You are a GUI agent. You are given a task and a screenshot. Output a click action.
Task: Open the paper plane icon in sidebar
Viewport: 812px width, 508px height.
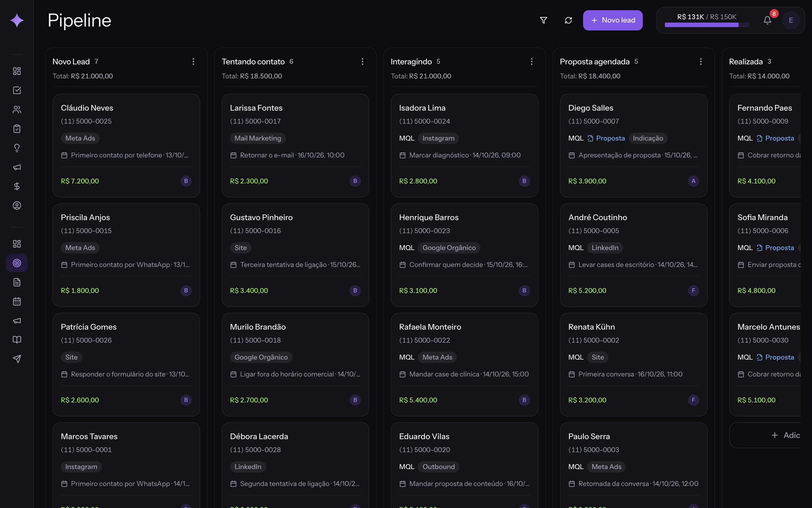coord(17,359)
